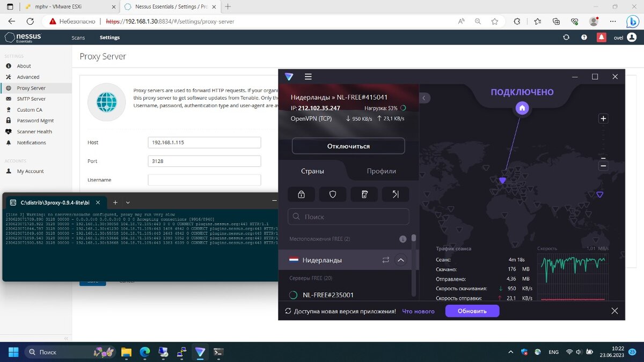This screenshot has height=362, width=644.
Task: Open Microsoft Edge from the taskbar
Action: [x=144, y=352]
